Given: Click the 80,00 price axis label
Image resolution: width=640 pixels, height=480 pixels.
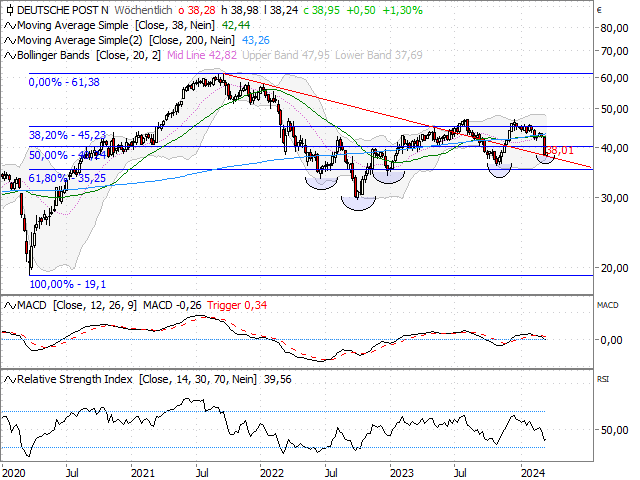Looking at the screenshot, I should [614, 28].
